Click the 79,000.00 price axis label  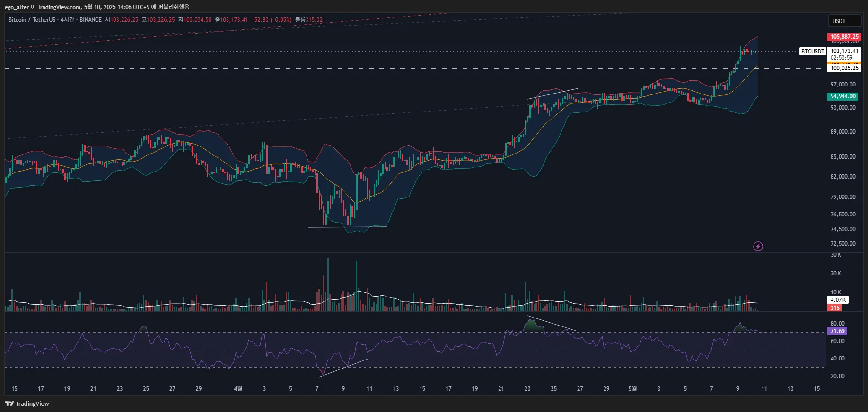(x=843, y=197)
